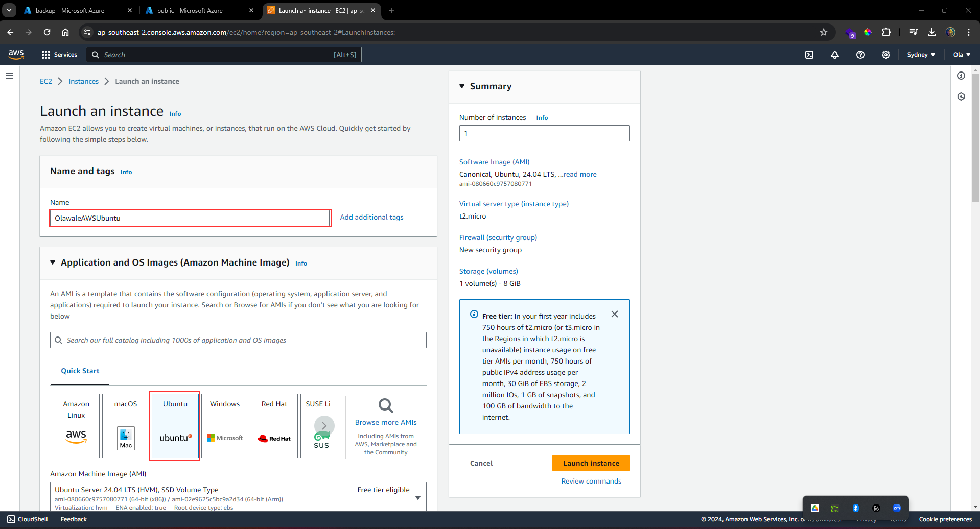Image resolution: width=980 pixels, height=529 pixels.
Task: Open the Sydney region dropdown
Action: pos(921,55)
